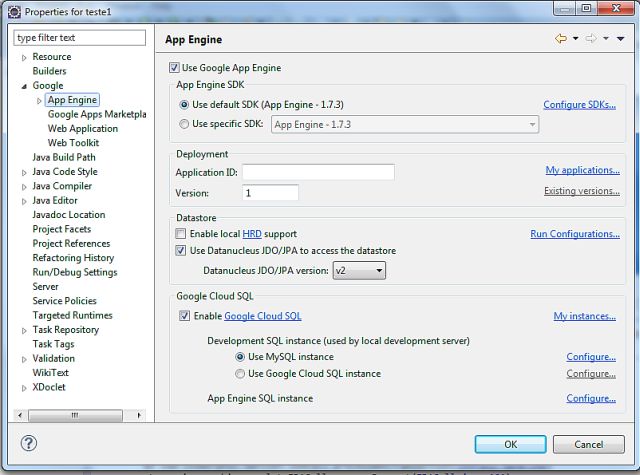Choose Use Google Cloud SQL instance option
Image resolution: width=640 pixels, height=475 pixels.
tap(240, 374)
